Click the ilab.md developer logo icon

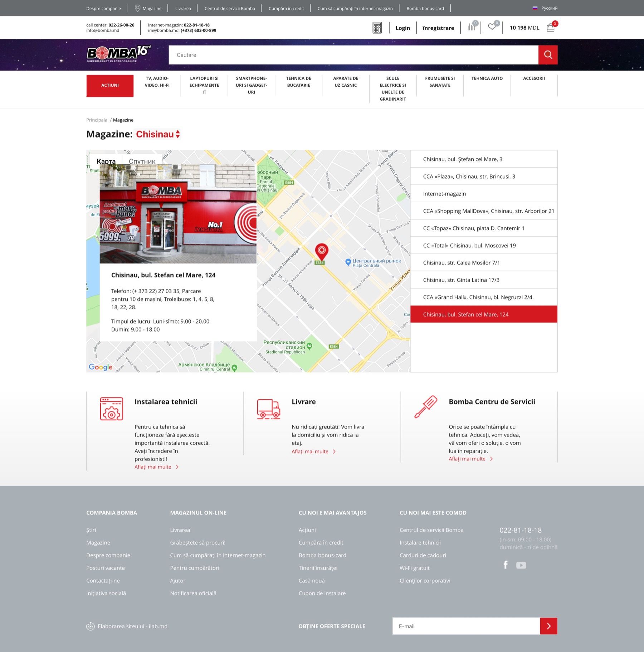tap(91, 626)
